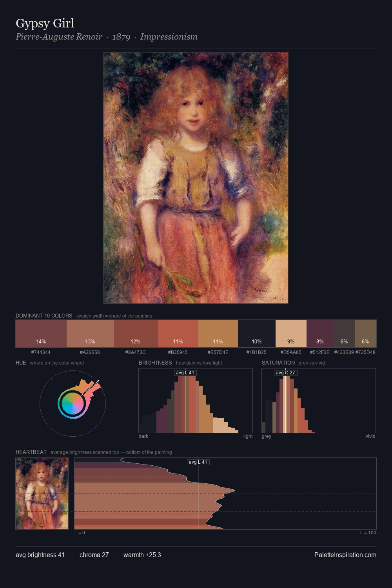Click the Gypsy Girl title
The height and width of the screenshot is (588, 392).
(45, 23)
